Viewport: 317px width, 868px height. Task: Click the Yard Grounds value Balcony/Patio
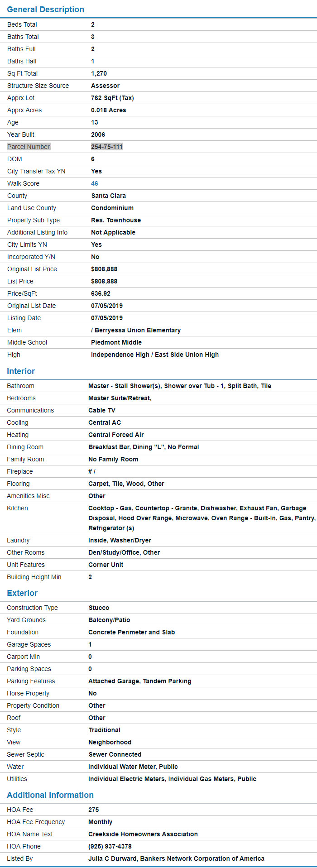pyautogui.click(x=109, y=620)
